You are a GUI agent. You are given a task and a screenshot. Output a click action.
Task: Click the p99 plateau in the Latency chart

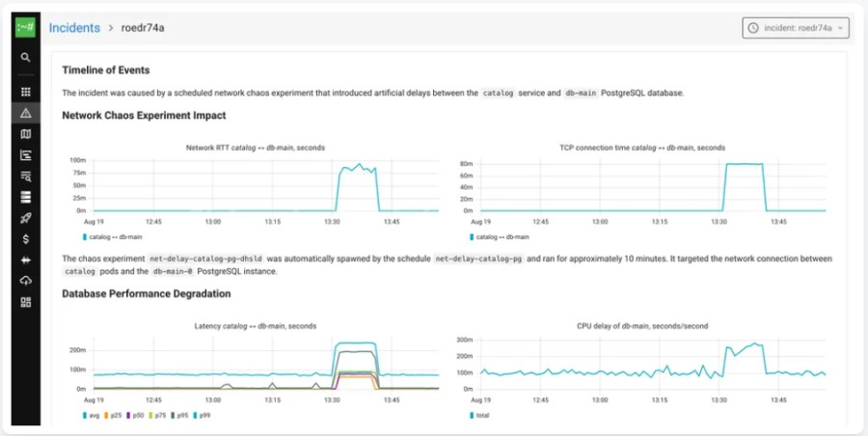[x=355, y=343]
